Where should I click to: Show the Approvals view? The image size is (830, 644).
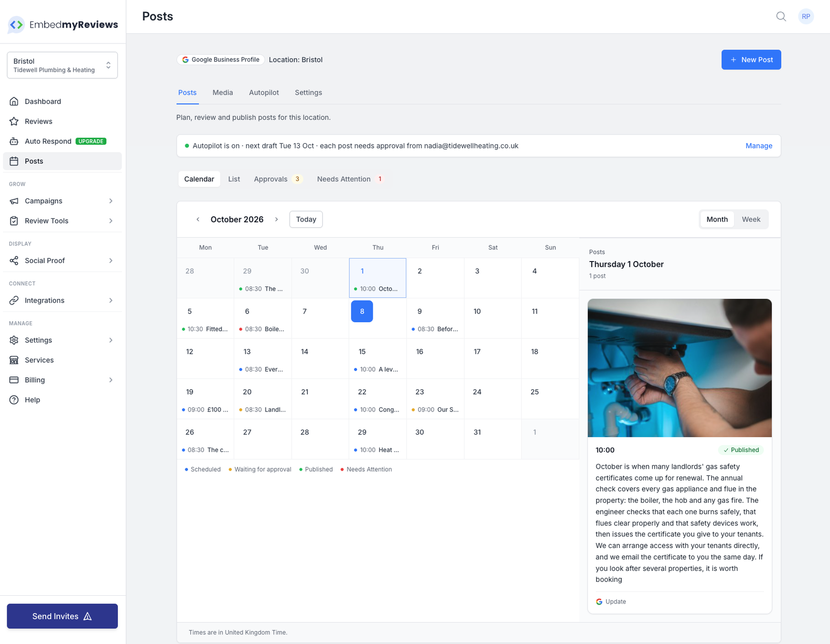[277, 179]
